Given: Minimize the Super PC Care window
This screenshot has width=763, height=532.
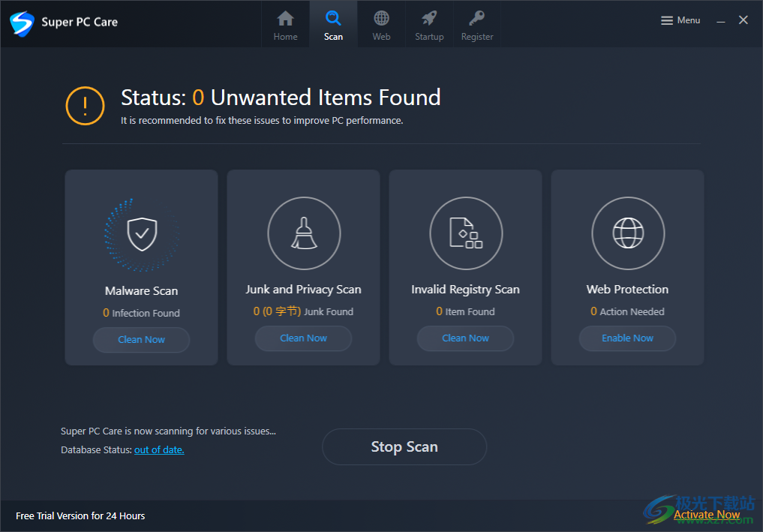Looking at the screenshot, I should (x=721, y=20).
